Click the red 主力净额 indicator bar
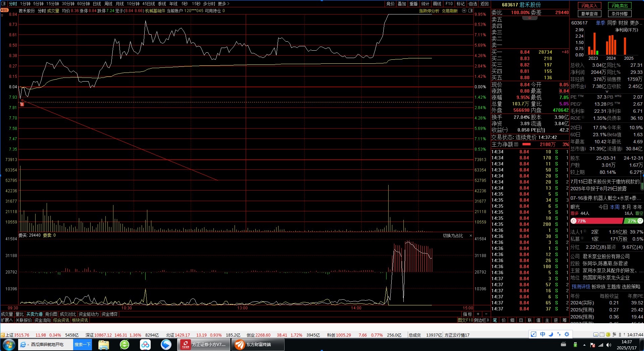The image size is (644, 351). click(527, 144)
